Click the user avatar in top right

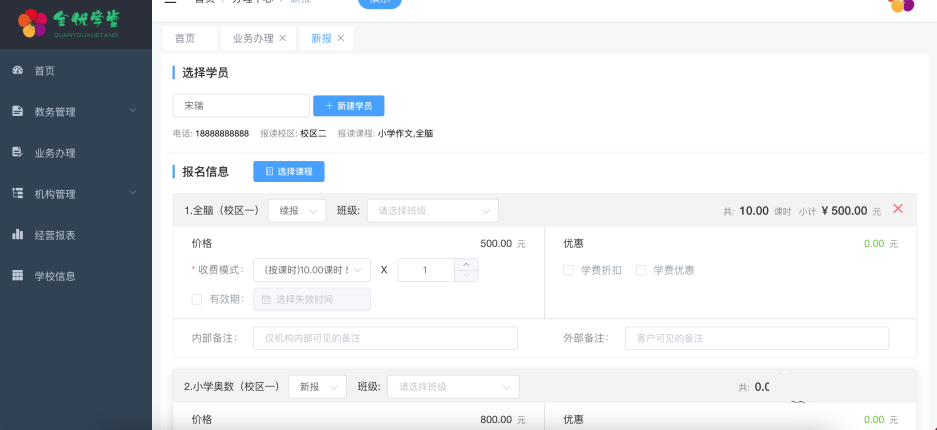coord(902,5)
